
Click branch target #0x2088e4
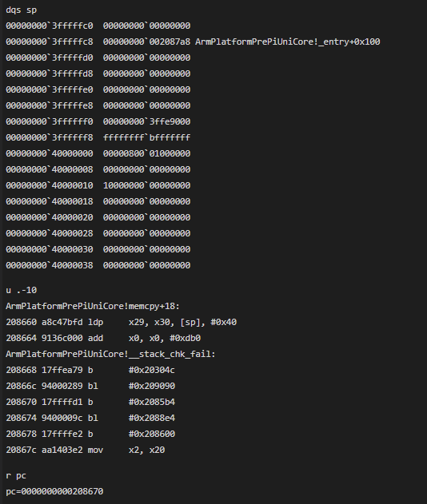click(152, 419)
